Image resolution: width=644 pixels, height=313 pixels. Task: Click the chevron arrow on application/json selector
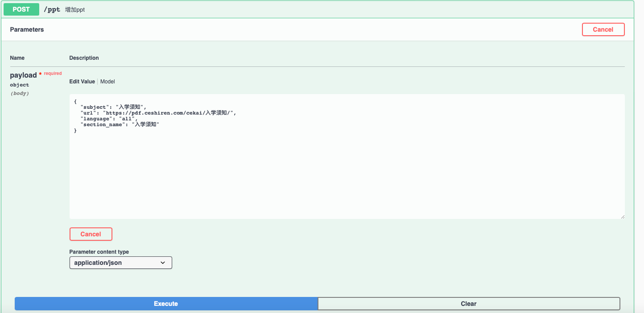pos(163,263)
